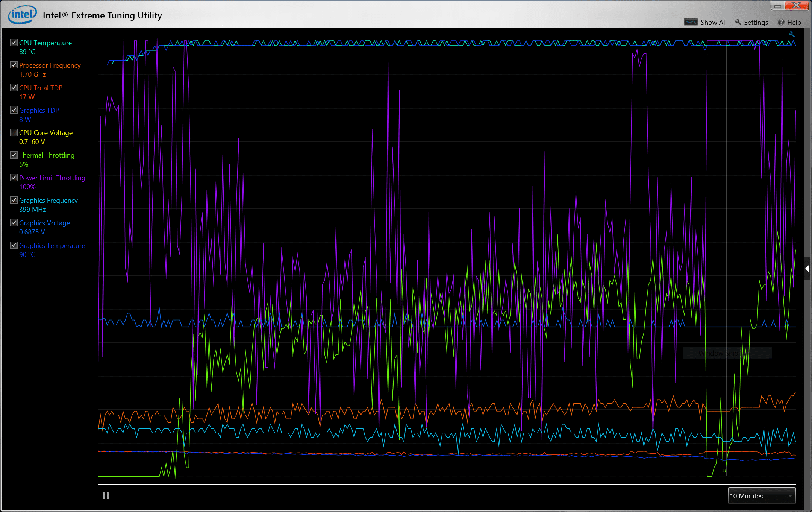Uncheck the CPU Total TDP checkbox
The image size is (812, 512).
[14, 88]
